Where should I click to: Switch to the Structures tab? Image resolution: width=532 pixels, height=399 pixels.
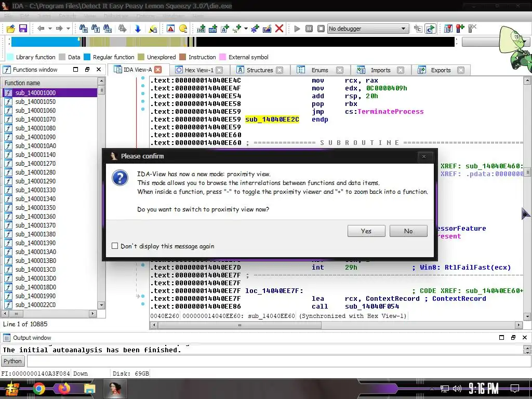tap(260, 70)
